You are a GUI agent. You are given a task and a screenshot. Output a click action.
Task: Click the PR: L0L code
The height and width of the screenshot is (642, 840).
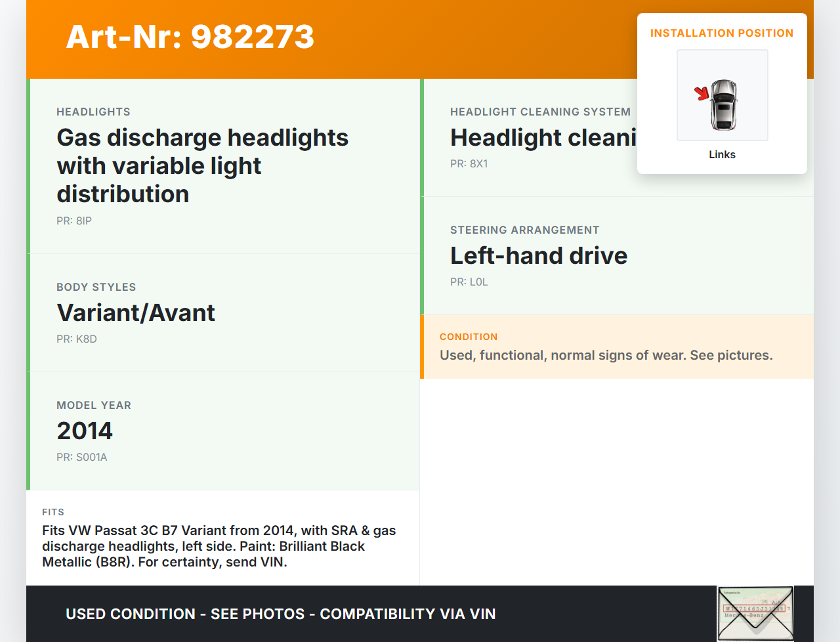point(469,282)
